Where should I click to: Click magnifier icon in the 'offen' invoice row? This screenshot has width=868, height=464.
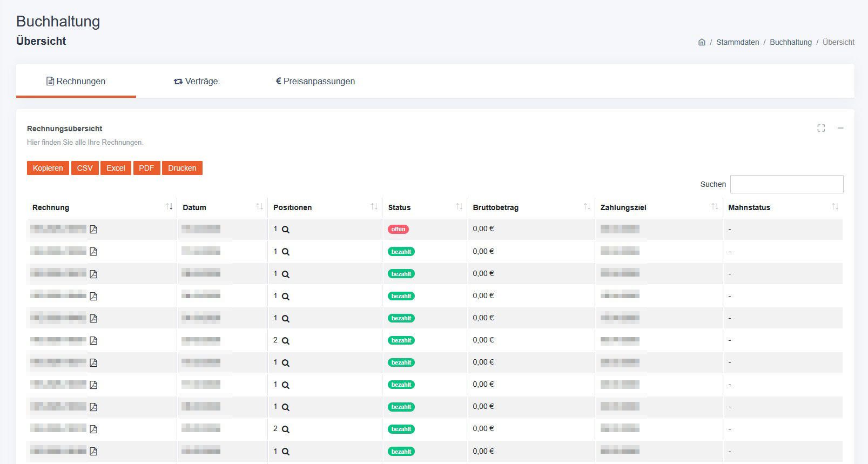click(286, 230)
